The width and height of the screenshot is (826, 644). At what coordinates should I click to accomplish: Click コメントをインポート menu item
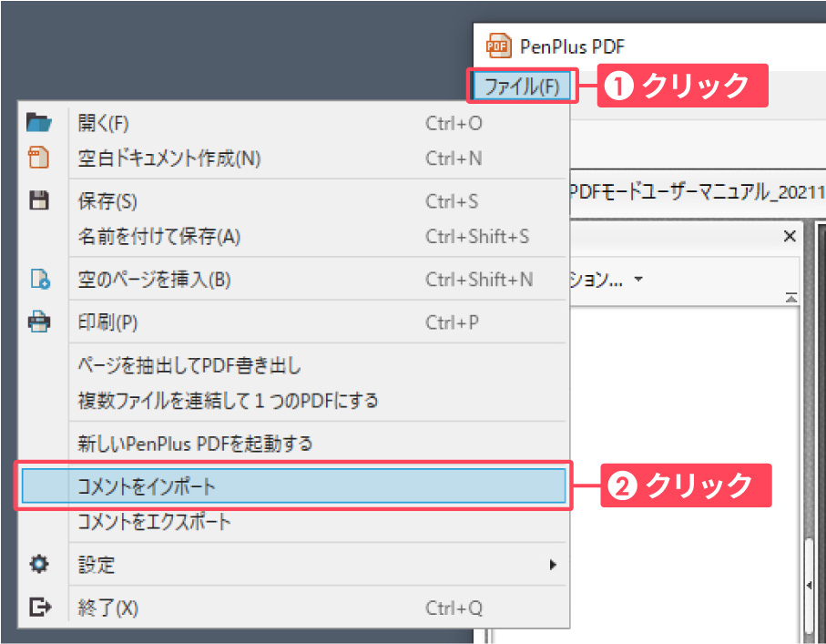pos(293,486)
